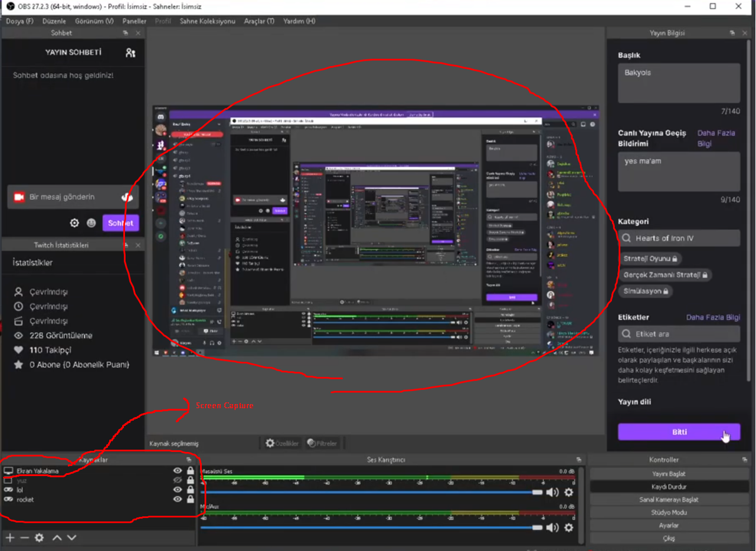Float the Twitch İstatistikleri dock
This screenshot has width=756, height=551.
(126, 245)
